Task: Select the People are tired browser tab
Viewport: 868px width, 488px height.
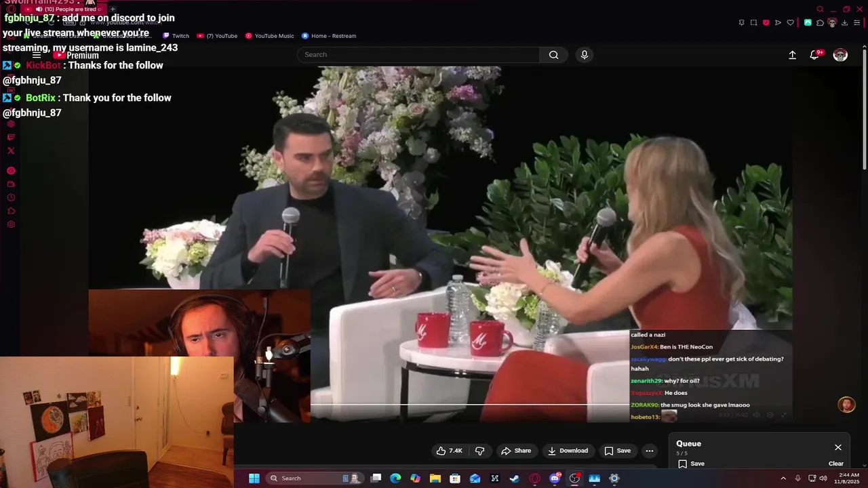Action: (x=64, y=9)
